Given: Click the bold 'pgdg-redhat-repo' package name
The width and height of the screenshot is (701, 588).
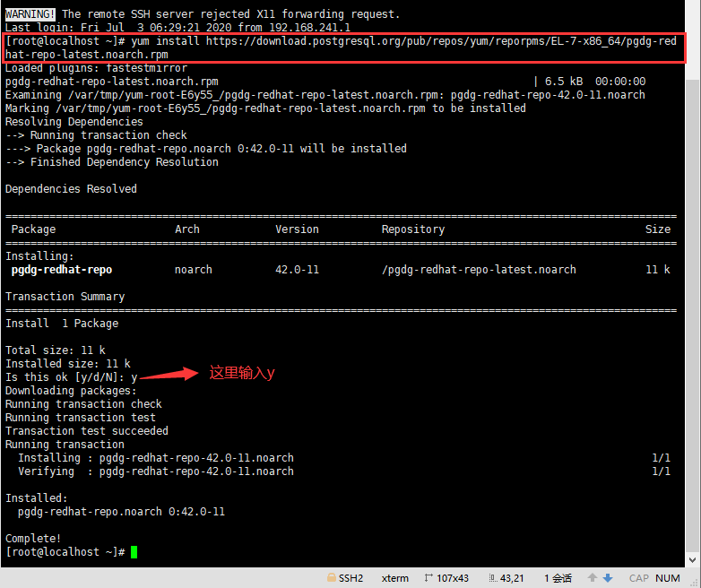Looking at the screenshot, I should click(62, 270).
